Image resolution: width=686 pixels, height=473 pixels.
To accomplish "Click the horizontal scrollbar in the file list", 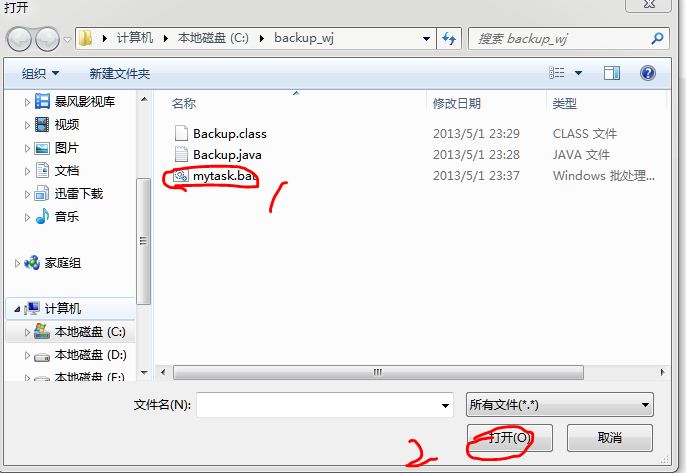I will [x=378, y=373].
